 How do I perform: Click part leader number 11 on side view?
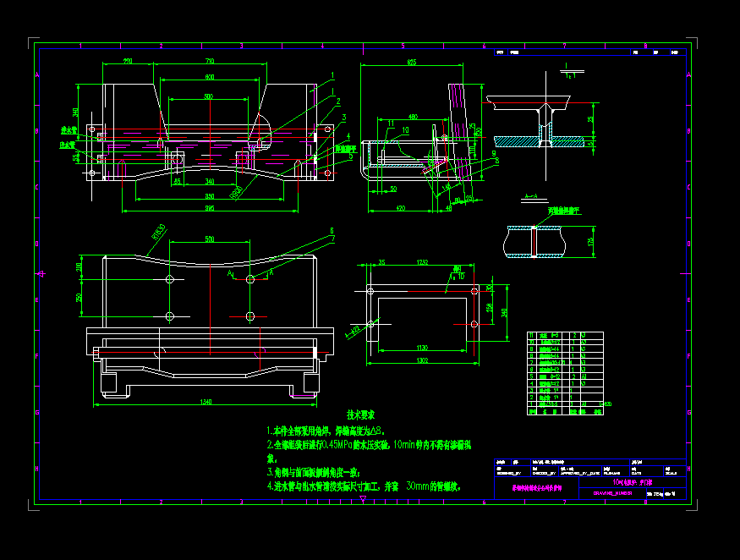[391, 124]
